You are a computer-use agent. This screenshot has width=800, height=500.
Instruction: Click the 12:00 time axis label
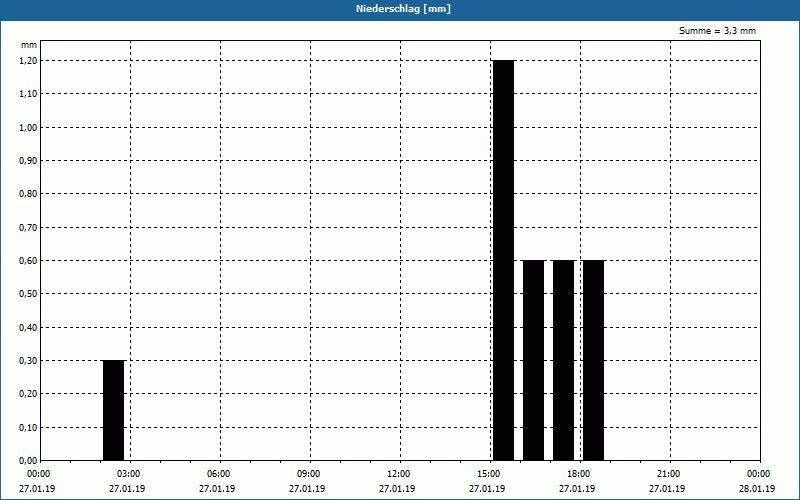tap(398, 474)
